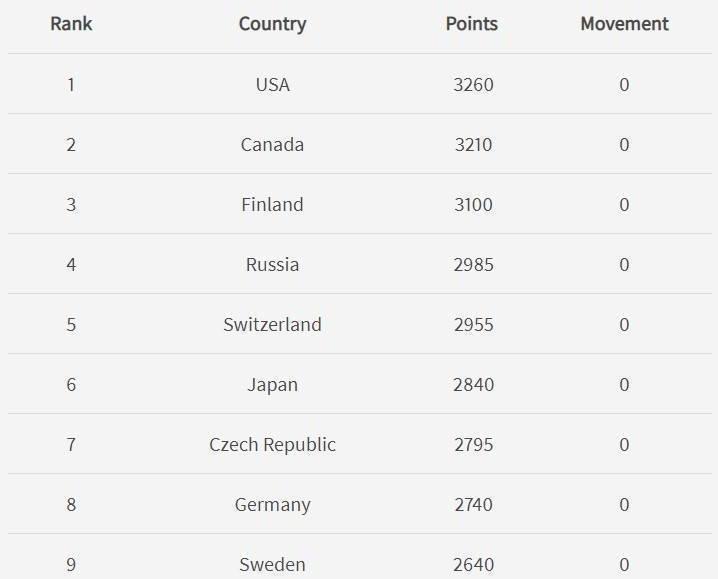
Task: Click on Russia in the table
Action: pos(272,265)
